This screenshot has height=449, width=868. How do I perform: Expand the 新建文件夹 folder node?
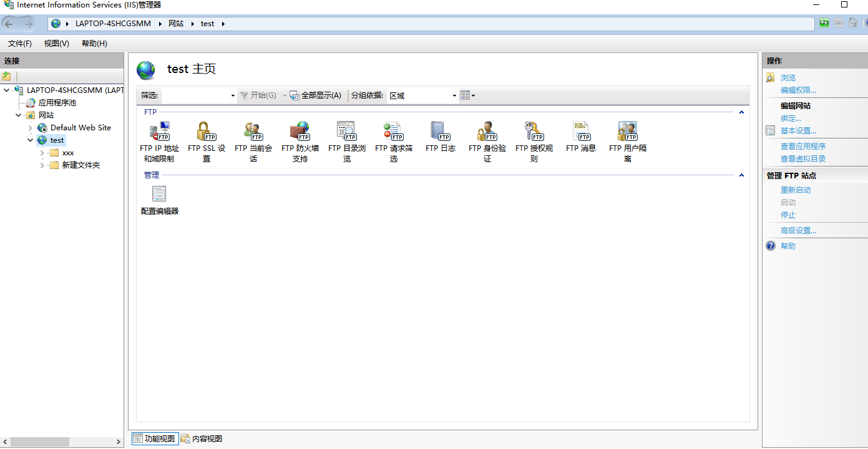click(42, 165)
